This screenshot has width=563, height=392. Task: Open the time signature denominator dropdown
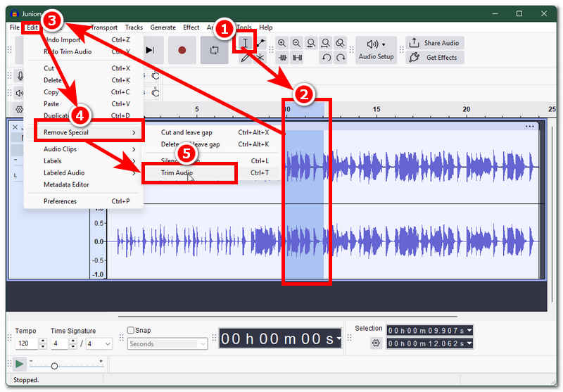click(99, 343)
